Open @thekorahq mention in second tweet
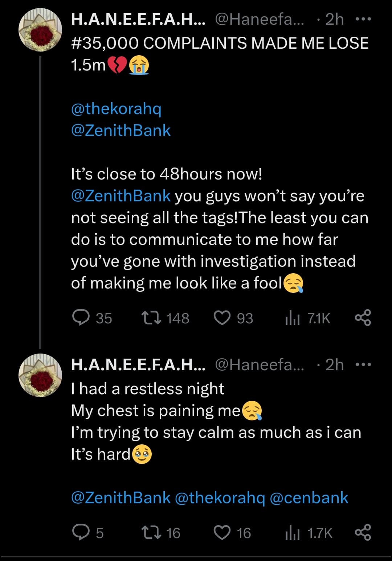The height and width of the screenshot is (561, 392). pos(220,498)
